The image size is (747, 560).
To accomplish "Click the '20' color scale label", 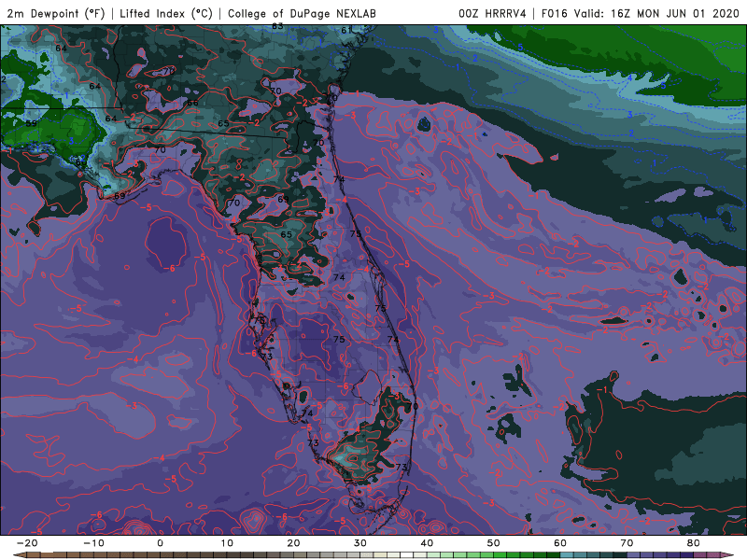I will pos(293,543).
